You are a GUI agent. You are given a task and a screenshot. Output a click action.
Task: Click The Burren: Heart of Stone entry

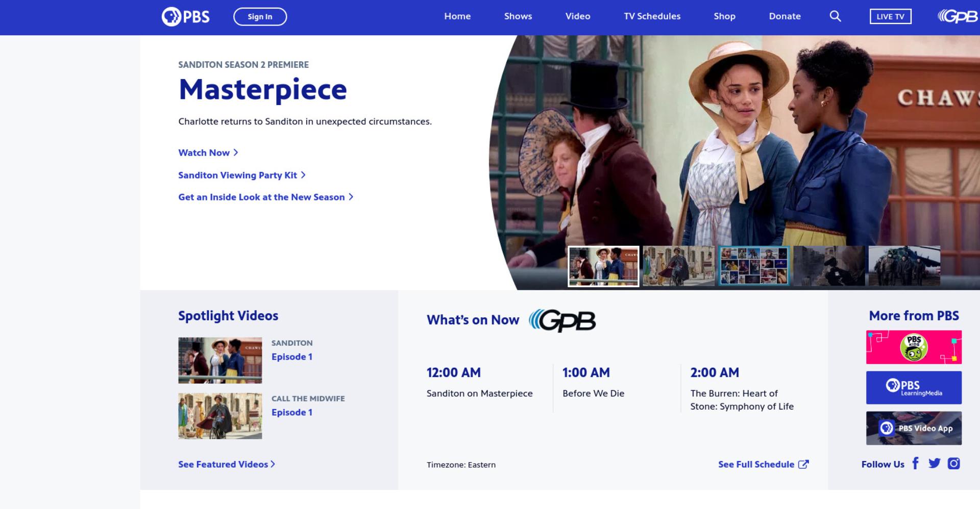point(742,400)
